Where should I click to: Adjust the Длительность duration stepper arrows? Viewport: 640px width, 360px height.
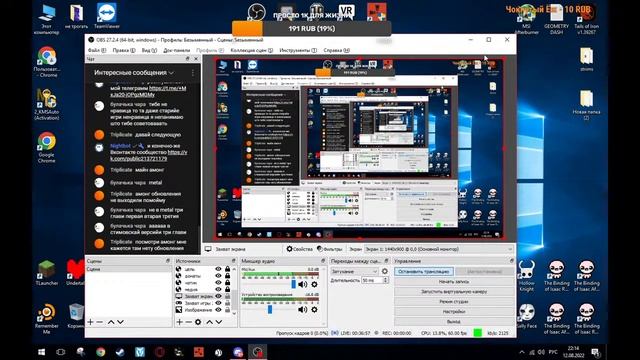[x=385, y=280]
